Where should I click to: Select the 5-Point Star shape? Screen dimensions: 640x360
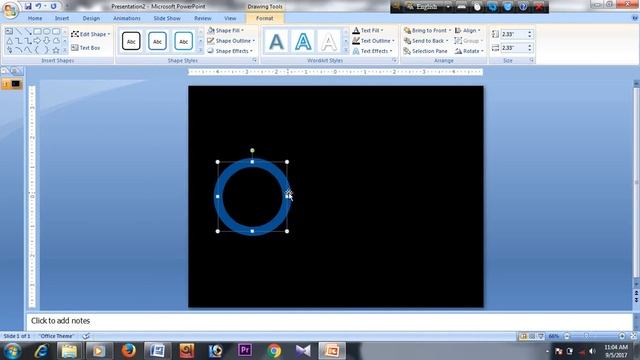click(x=56, y=50)
